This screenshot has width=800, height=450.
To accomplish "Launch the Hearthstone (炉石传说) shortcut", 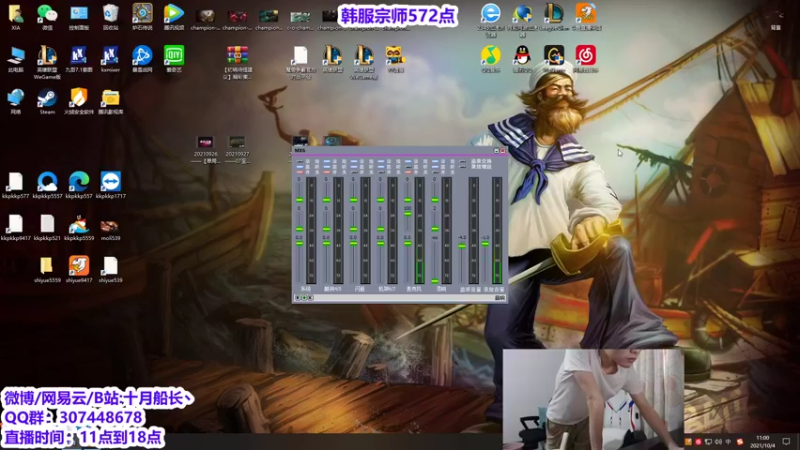I will coord(142,16).
